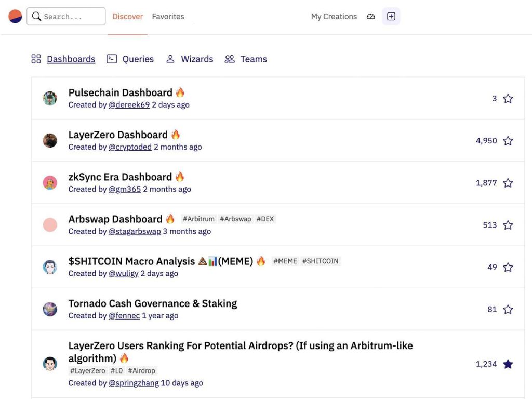
Task: Click the 1,234 star count
Action: pos(486,364)
